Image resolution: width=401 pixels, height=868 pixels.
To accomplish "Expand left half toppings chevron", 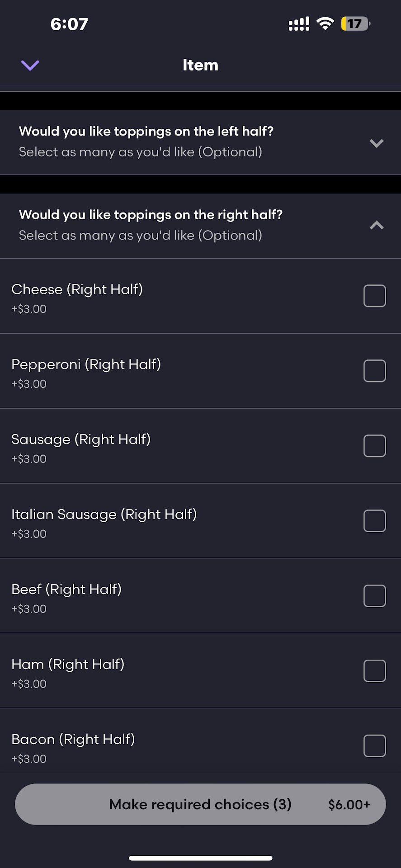I will pos(376,143).
